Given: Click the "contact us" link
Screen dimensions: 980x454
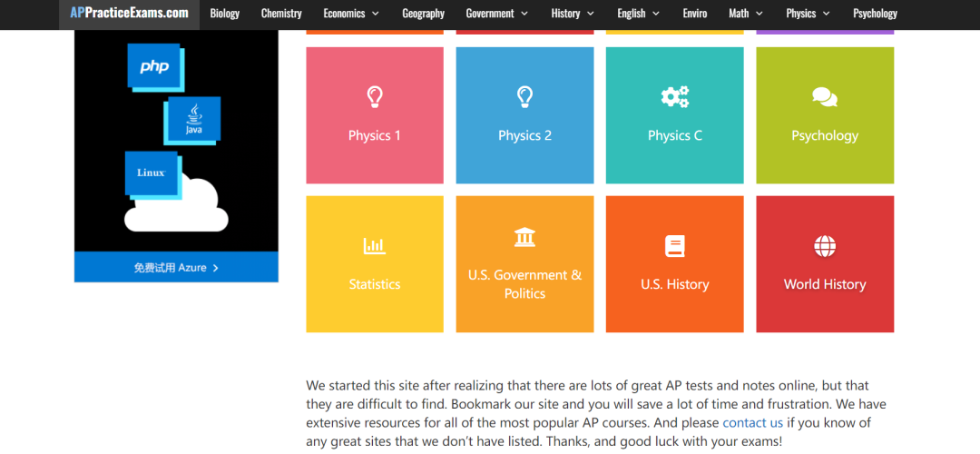Looking at the screenshot, I should point(752,423).
